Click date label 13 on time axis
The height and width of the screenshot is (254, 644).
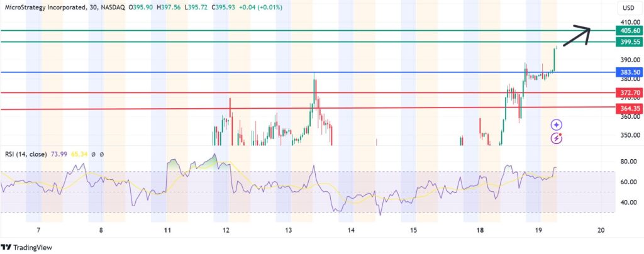tap(289, 230)
